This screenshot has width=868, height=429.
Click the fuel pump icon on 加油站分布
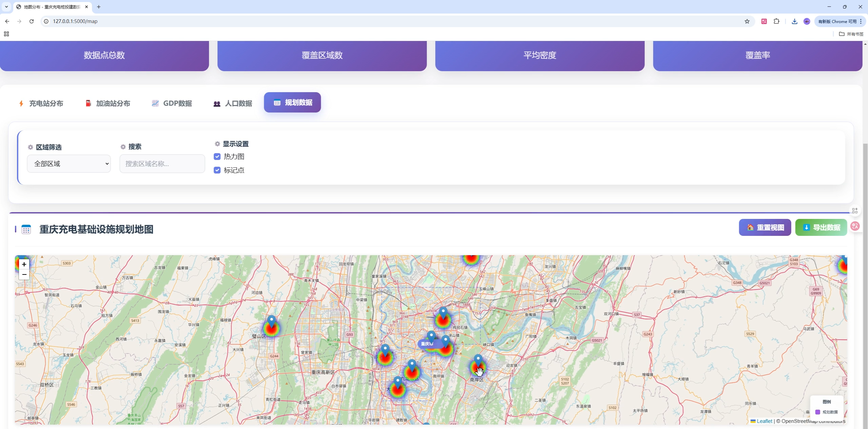pyautogui.click(x=88, y=103)
